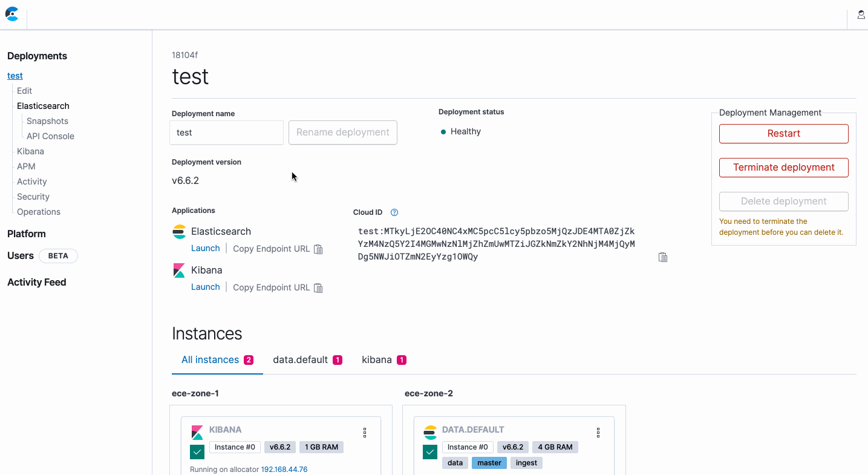Open API Console in sidebar

(50, 136)
